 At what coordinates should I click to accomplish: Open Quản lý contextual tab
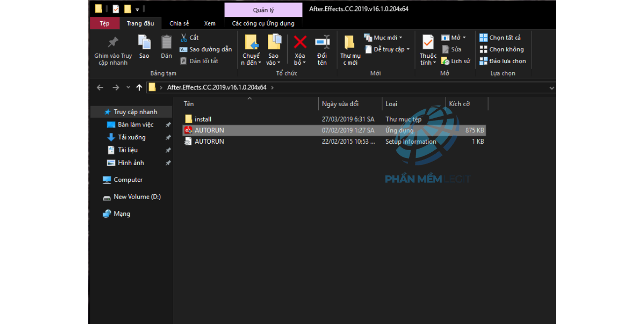click(x=264, y=10)
